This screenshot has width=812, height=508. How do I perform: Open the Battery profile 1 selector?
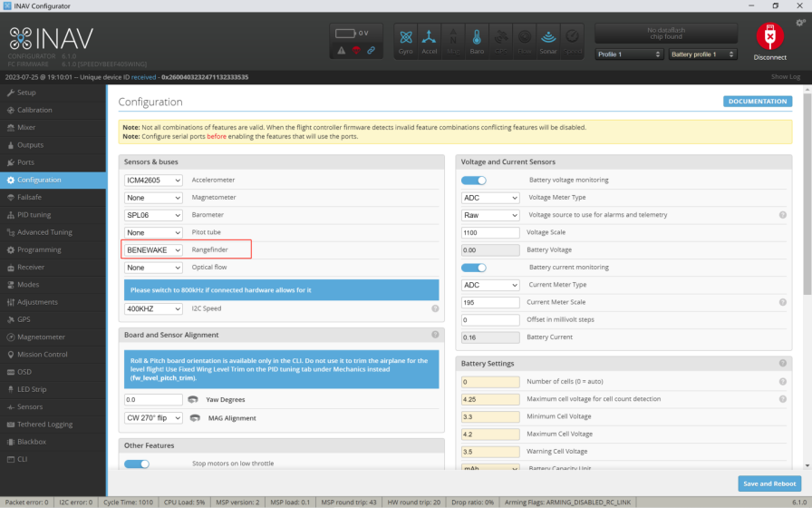(702, 54)
